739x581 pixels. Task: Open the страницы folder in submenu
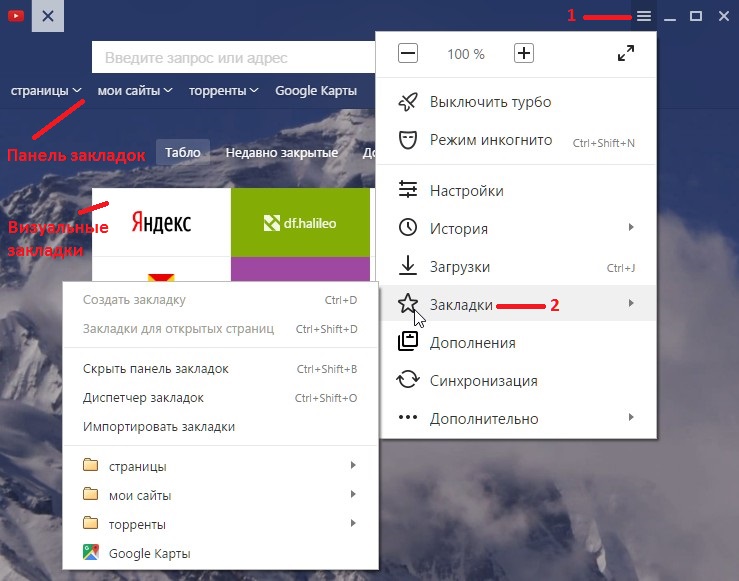pos(221,466)
